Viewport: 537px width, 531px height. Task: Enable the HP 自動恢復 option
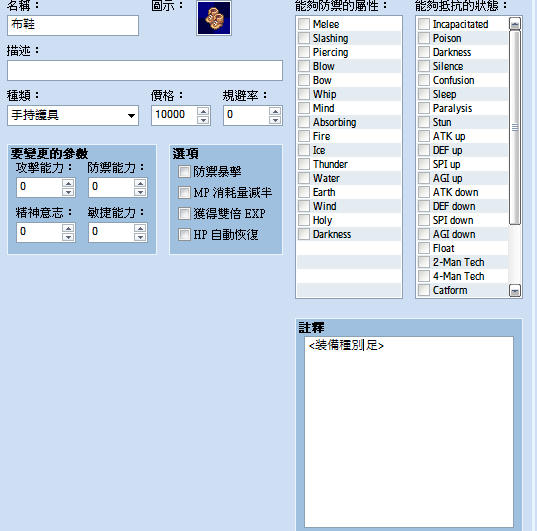click(x=184, y=235)
